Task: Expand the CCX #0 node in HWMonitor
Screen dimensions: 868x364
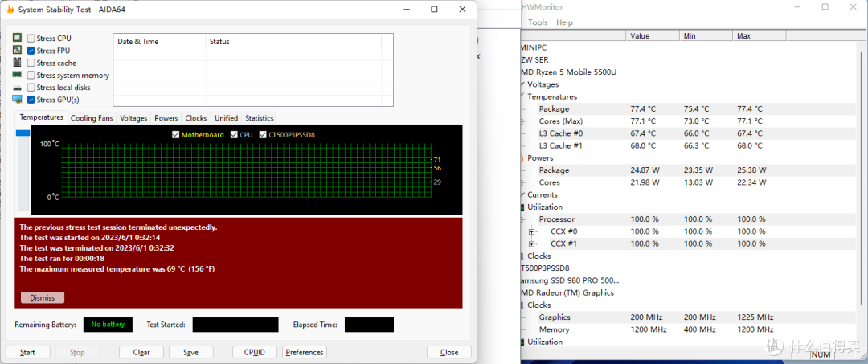Action: [x=532, y=231]
